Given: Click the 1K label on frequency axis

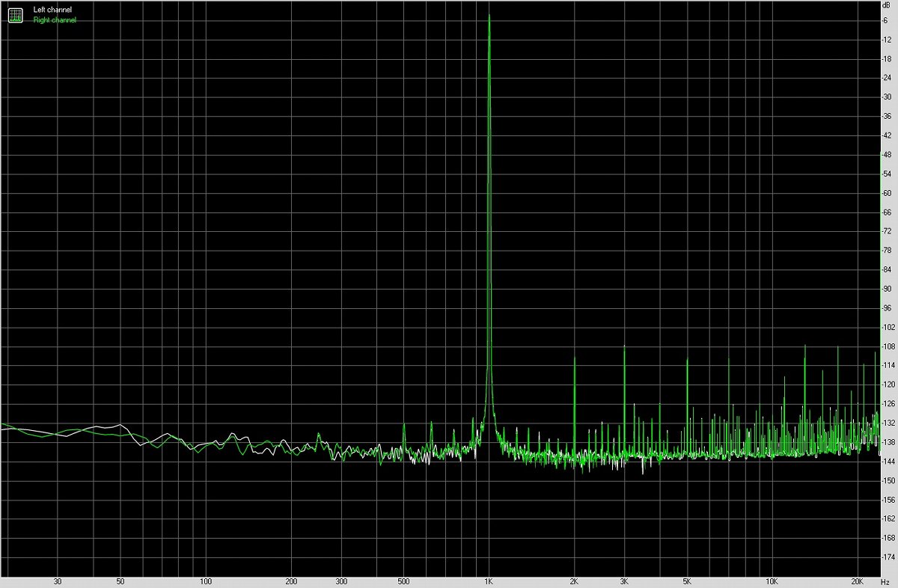Looking at the screenshot, I should coord(489,581).
